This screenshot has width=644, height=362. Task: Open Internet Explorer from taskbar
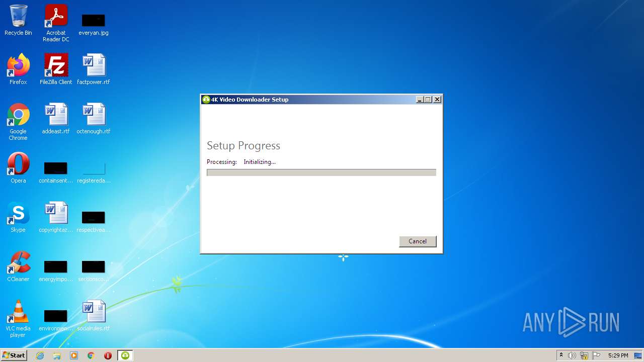[40, 355]
